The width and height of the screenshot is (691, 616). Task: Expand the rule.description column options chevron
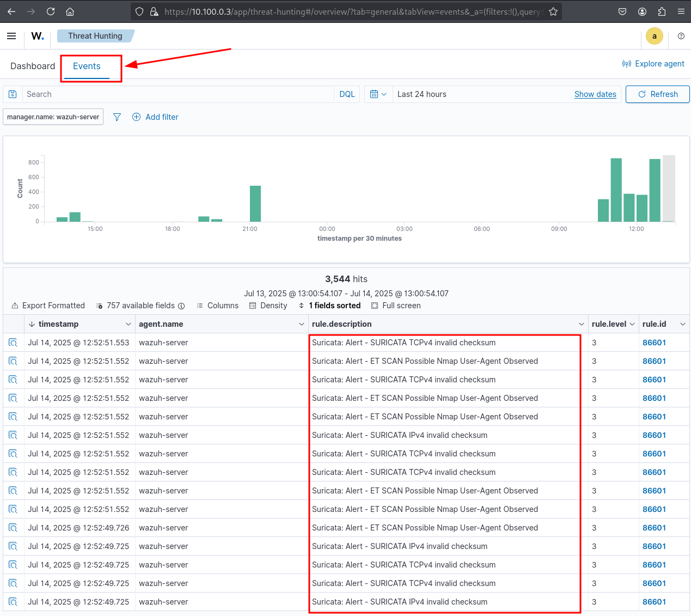[582, 324]
